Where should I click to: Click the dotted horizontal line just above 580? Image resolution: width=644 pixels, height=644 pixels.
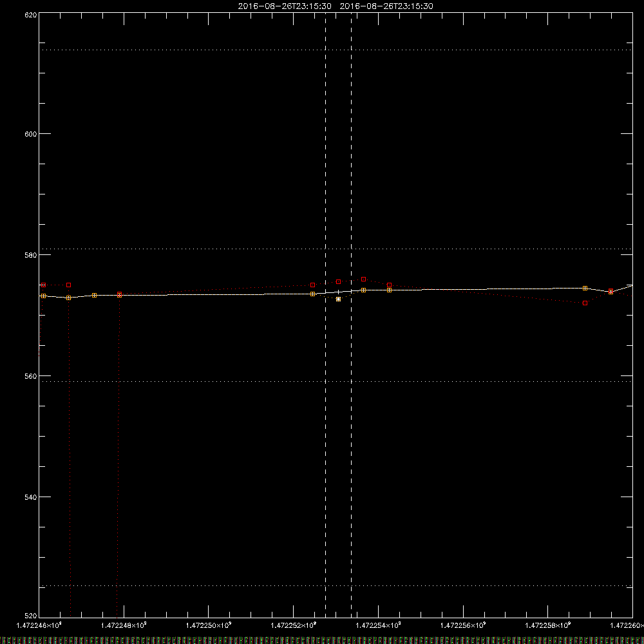pos(336,249)
